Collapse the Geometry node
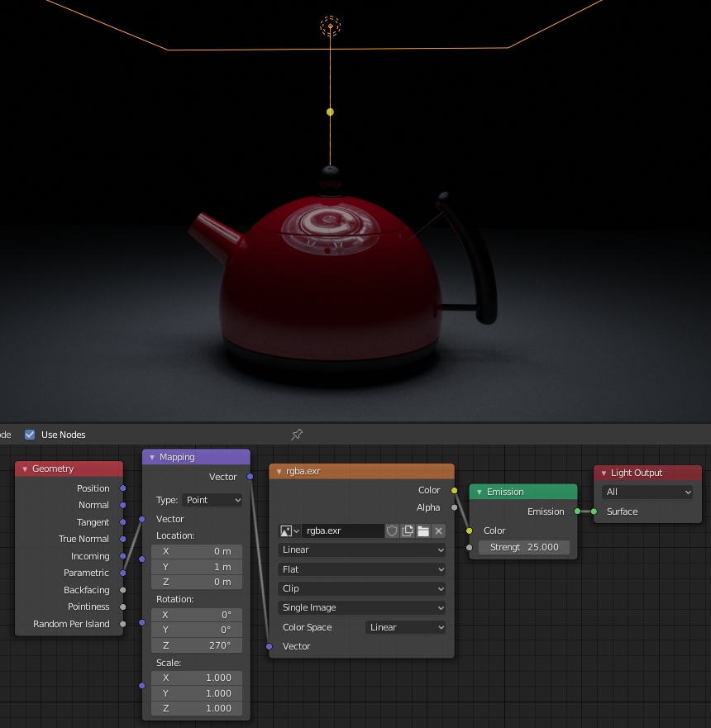The image size is (711, 728). (x=25, y=469)
